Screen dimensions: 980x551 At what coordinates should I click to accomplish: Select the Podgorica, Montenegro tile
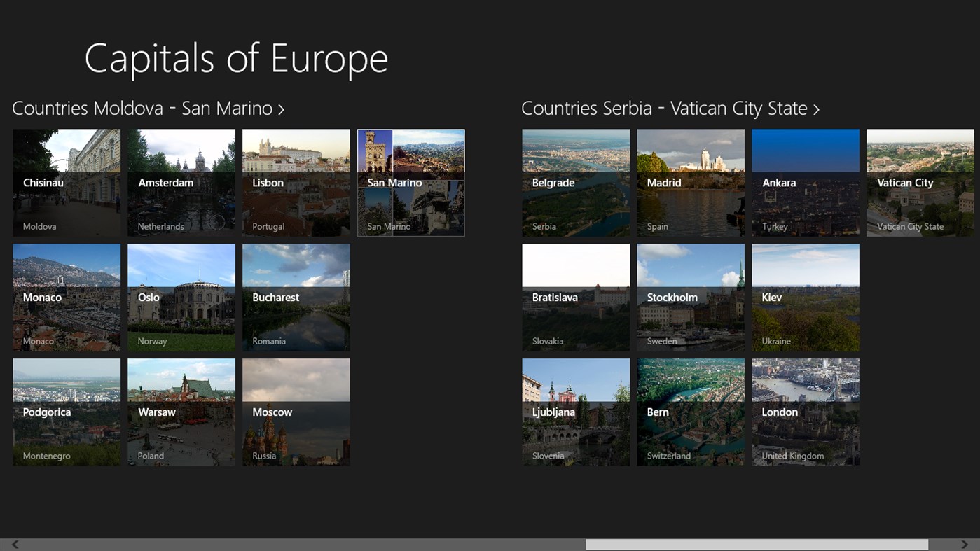[x=66, y=412]
